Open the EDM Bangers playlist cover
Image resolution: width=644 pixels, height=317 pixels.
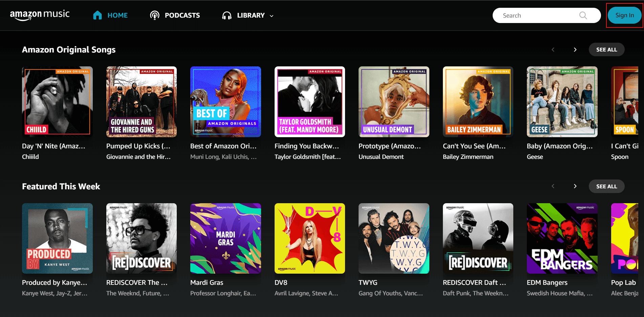pyautogui.click(x=562, y=238)
